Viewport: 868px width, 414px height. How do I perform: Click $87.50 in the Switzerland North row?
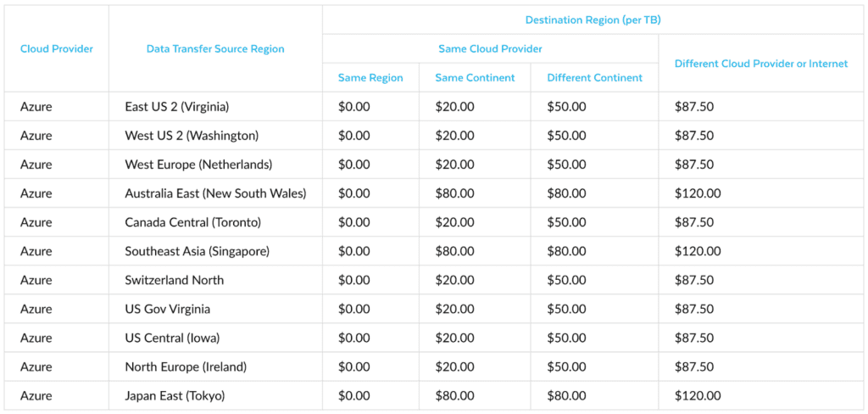coord(694,280)
